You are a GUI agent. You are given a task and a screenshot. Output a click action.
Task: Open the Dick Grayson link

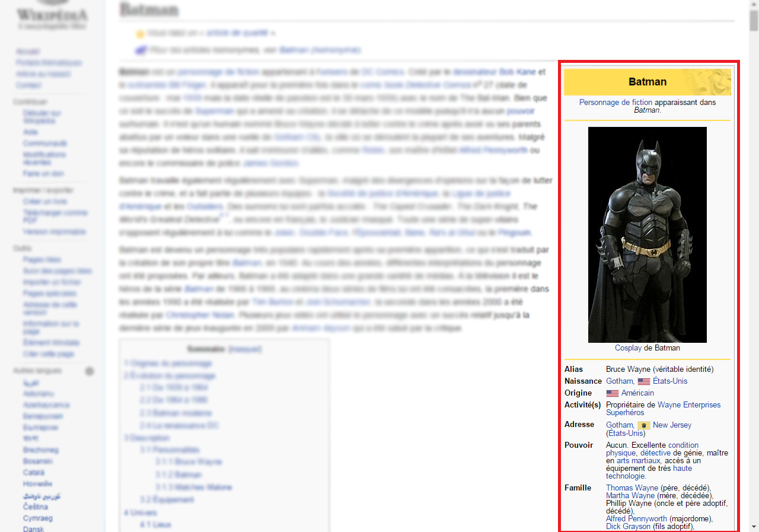[x=628, y=527]
